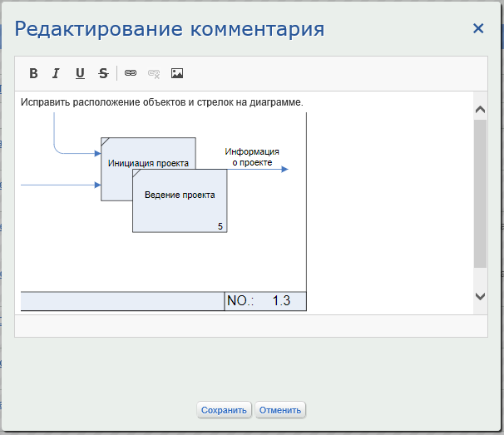Click the NO.: 1.3 cell in the diagram
Image resolution: width=504 pixels, height=435 pixels.
[264, 301]
